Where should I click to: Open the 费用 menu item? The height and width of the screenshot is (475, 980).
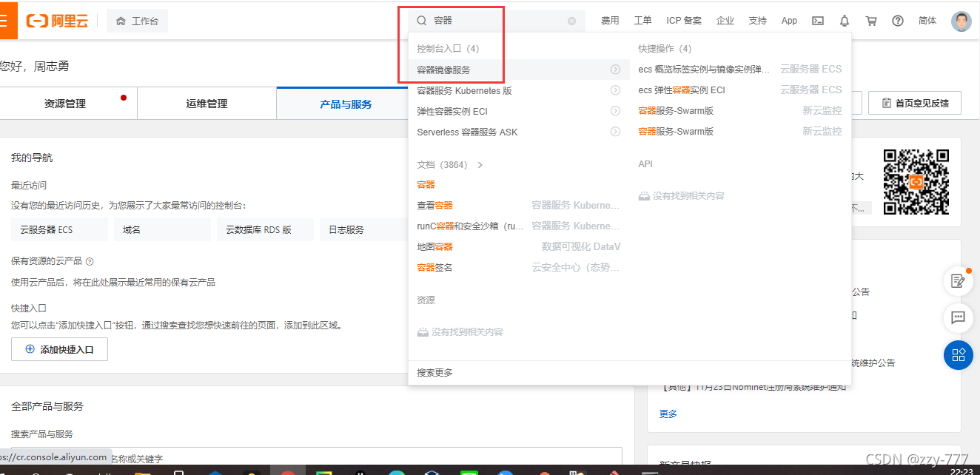(x=611, y=21)
